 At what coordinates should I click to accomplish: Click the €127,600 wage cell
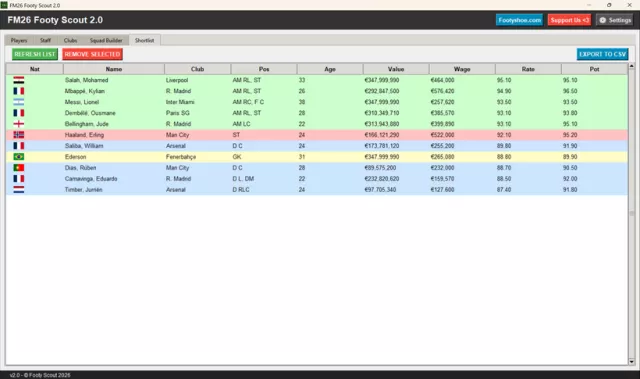click(442, 190)
